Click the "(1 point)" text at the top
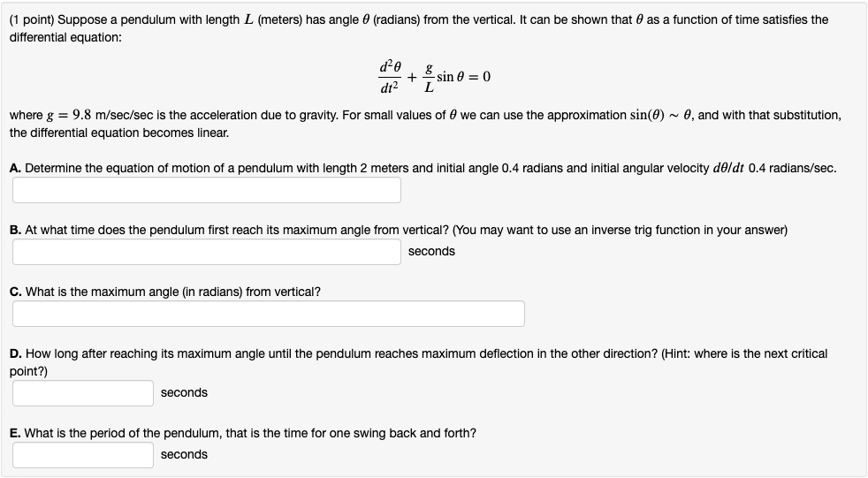 (x=31, y=19)
